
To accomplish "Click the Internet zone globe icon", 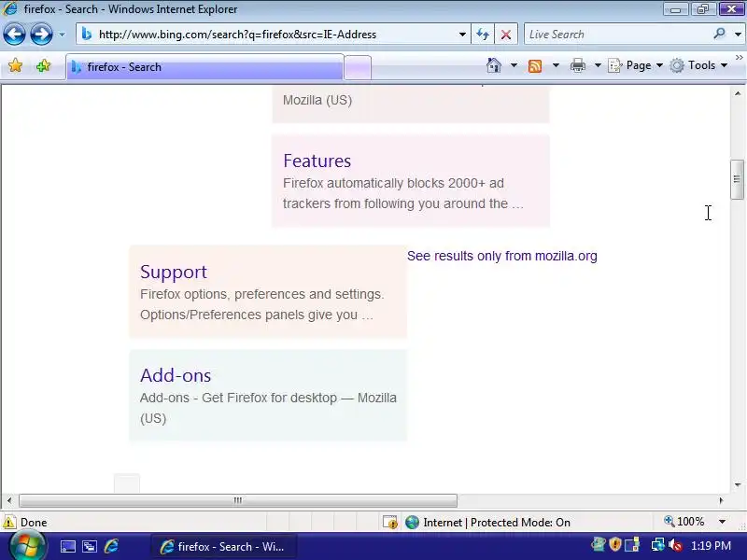I will (412, 523).
